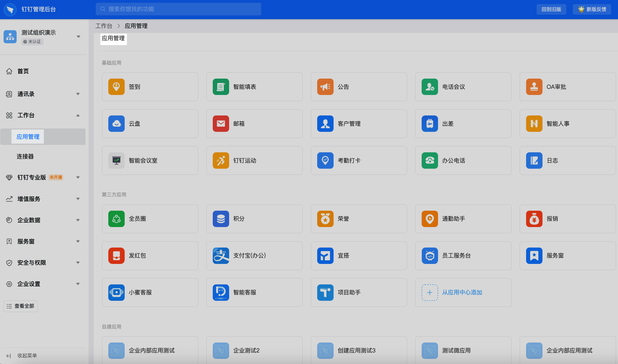The height and width of the screenshot is (364, 618).
Task: Click 工作台 in the breadcrumb
Action: [x=104, y=26]
